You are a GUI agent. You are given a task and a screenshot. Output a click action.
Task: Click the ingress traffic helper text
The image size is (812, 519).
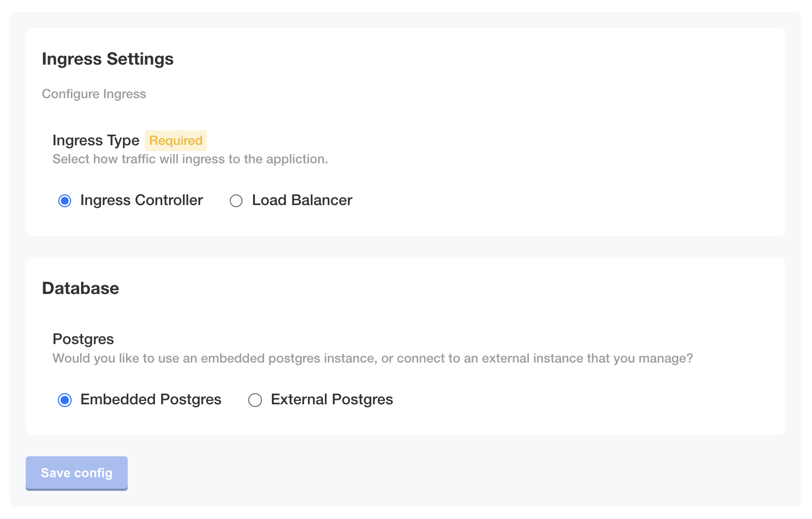click(190, 159)
